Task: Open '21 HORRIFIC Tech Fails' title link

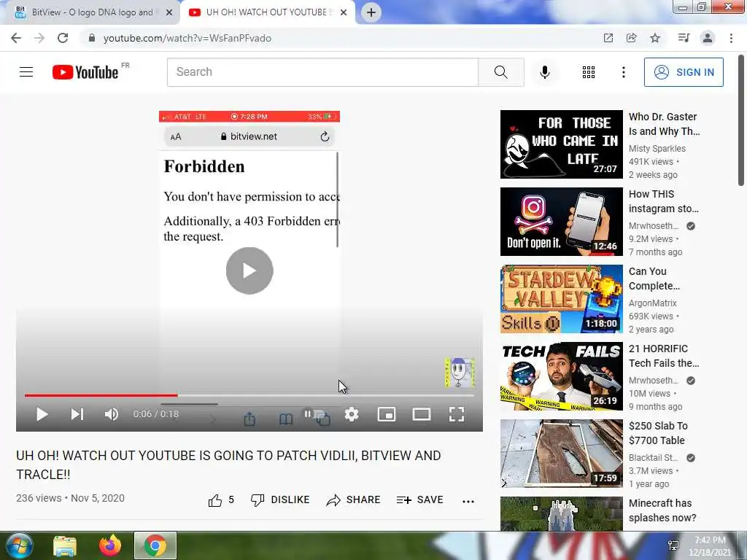Action: pyautogui.click(x=664, y=356)
